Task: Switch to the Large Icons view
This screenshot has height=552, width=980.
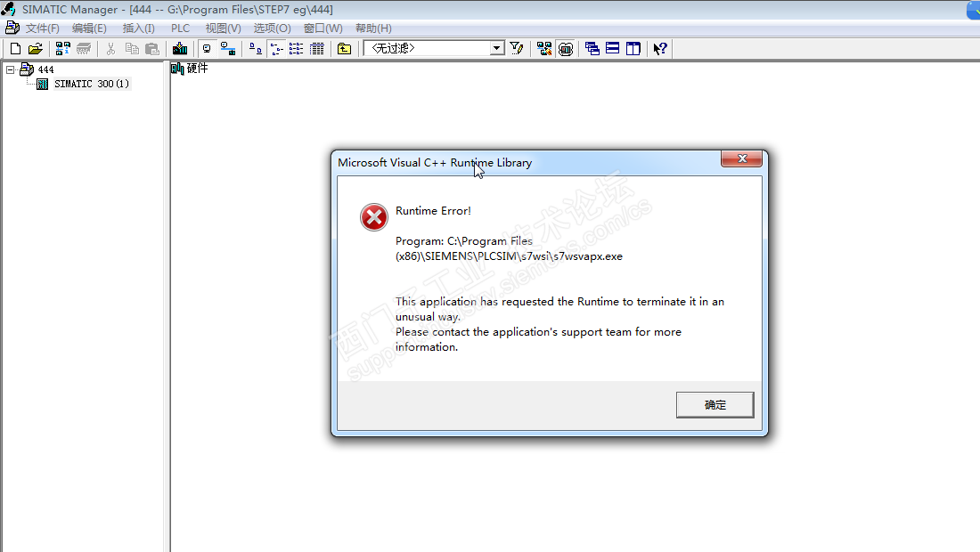Action: click(x=255, y=49)
